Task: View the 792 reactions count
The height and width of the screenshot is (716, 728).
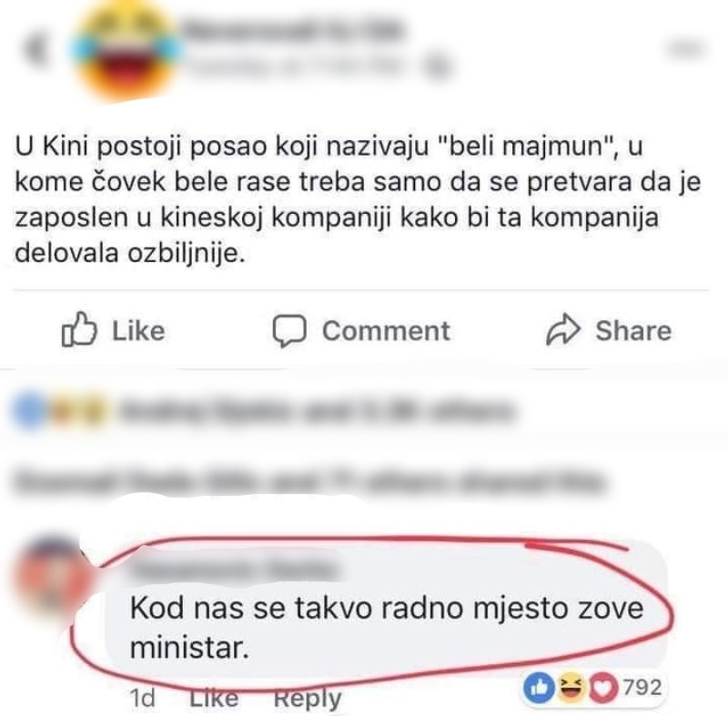Action: (x=642, y=687)
